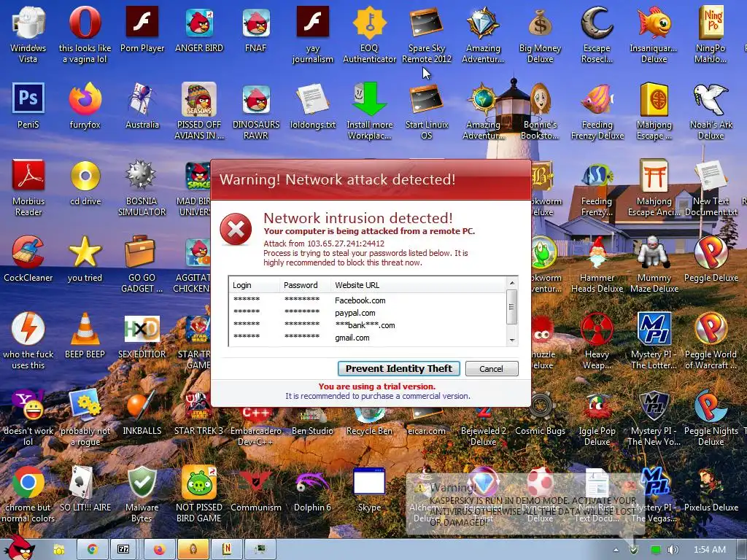Open the EOQ Authenticator icon
This screenshot has width=747, height=560.
tap(369, 34)
